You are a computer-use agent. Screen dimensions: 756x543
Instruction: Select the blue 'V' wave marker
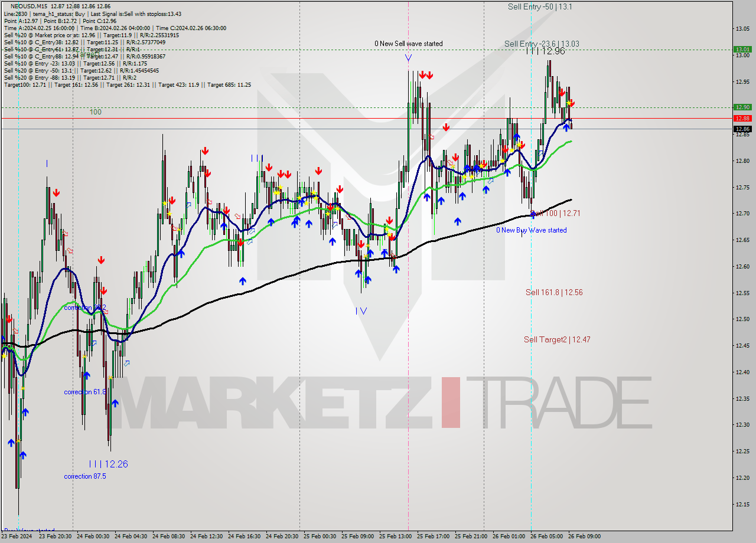[409, 58]
